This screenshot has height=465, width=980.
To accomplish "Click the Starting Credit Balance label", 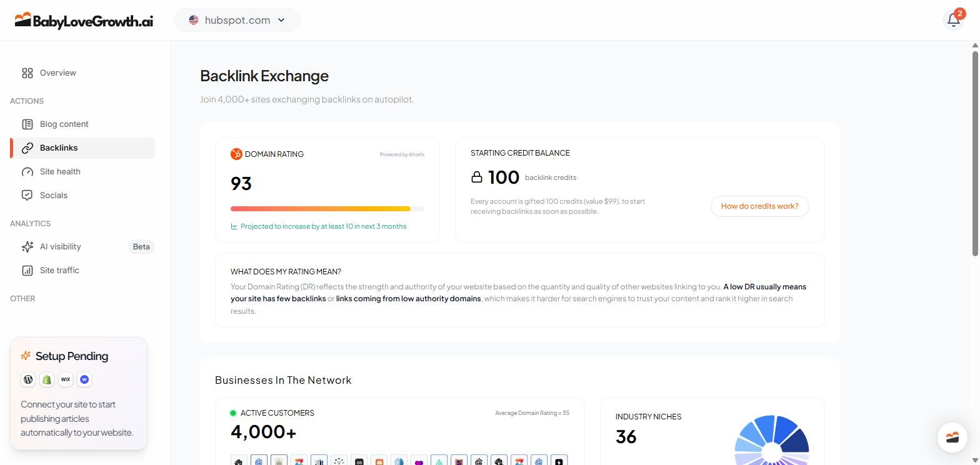I will [x=520, y=153].
